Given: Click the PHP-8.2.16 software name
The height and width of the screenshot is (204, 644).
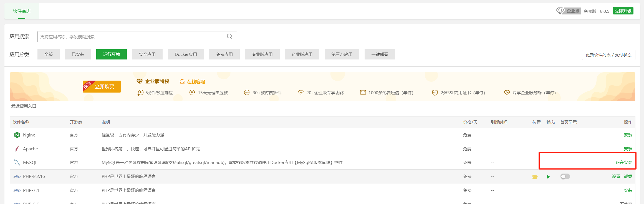Looking at the screenshot, I should pos(34,176).
